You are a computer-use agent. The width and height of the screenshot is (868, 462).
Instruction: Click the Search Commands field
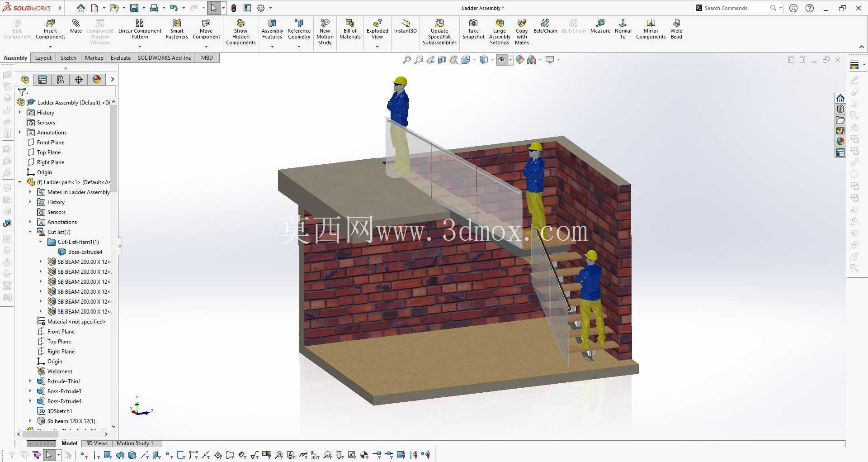tap(737, 8)
